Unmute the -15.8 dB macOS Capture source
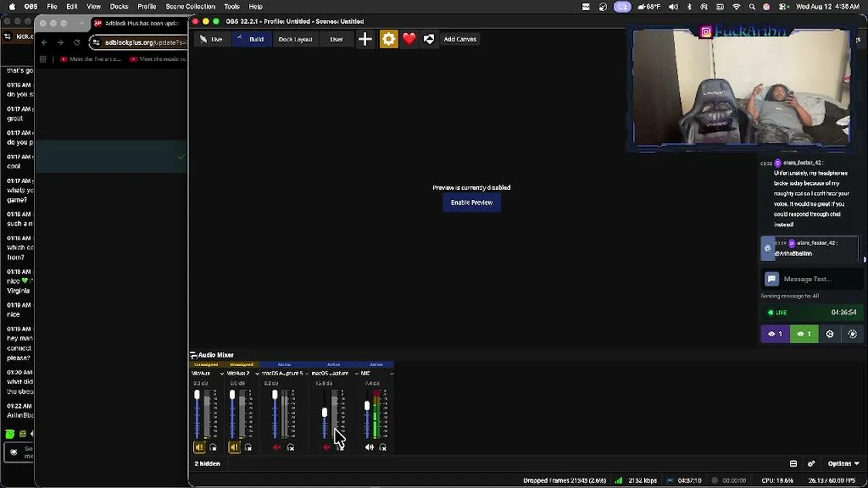The image size is (868, 488). [326, 447]
